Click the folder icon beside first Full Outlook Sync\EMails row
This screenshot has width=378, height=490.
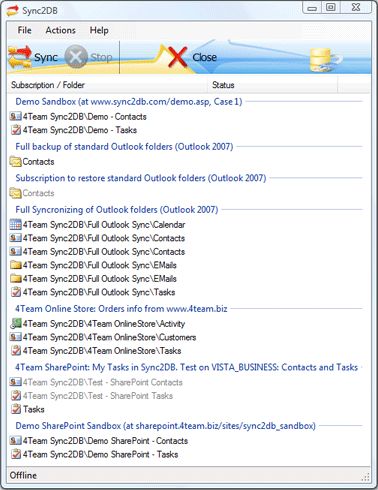click(x=16, y=265)
